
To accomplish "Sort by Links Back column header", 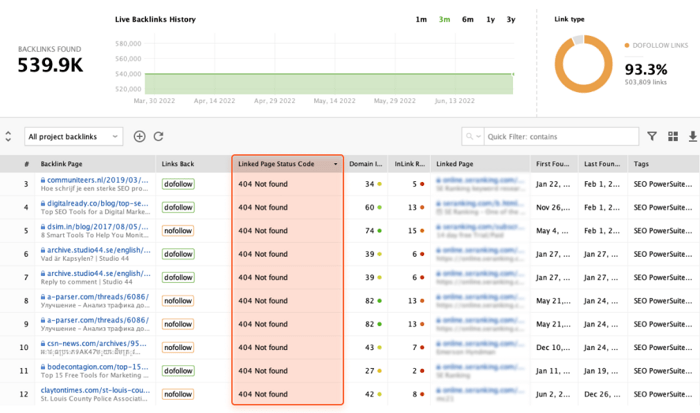I will pos(178,164).
